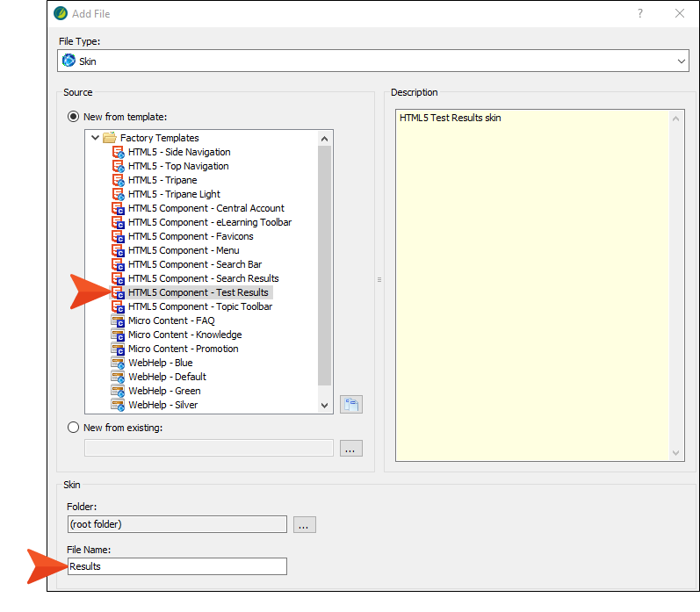This screenshot has width=700, height=612.
Task: Select WebHelp - Green template
Action: 165,391
